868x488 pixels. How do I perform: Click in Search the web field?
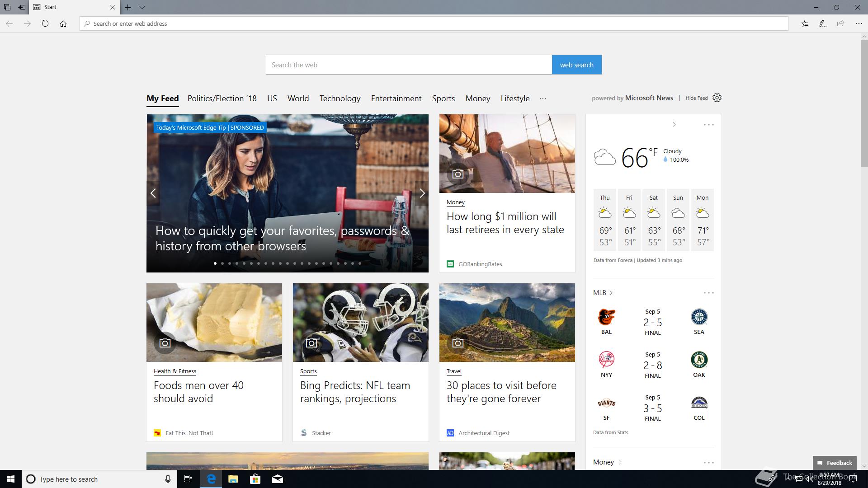pyautogui.click(x=409, y=65)
